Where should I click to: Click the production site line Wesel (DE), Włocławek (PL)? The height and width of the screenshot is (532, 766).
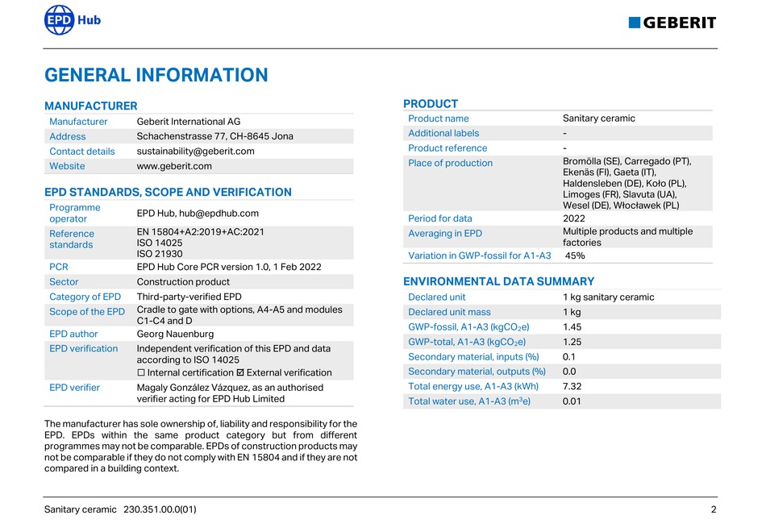[621, 206]
